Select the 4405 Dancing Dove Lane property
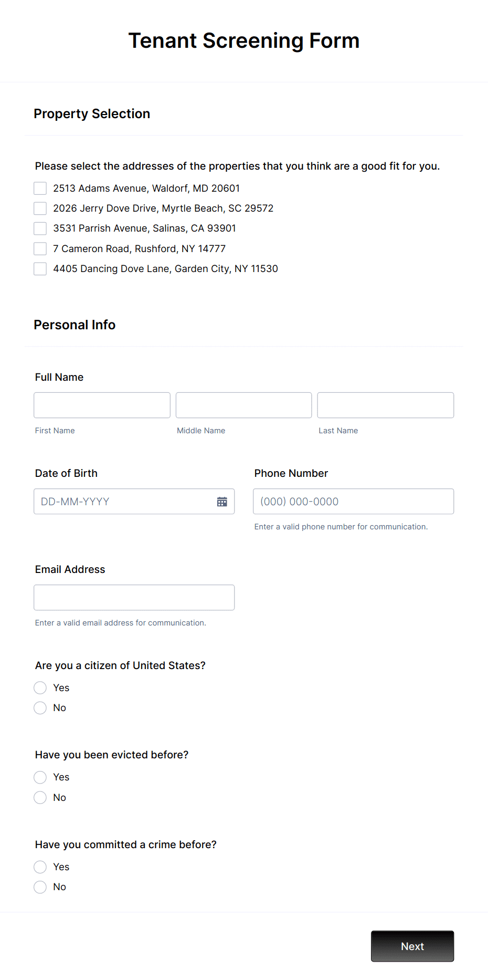 tap(40, 268)
